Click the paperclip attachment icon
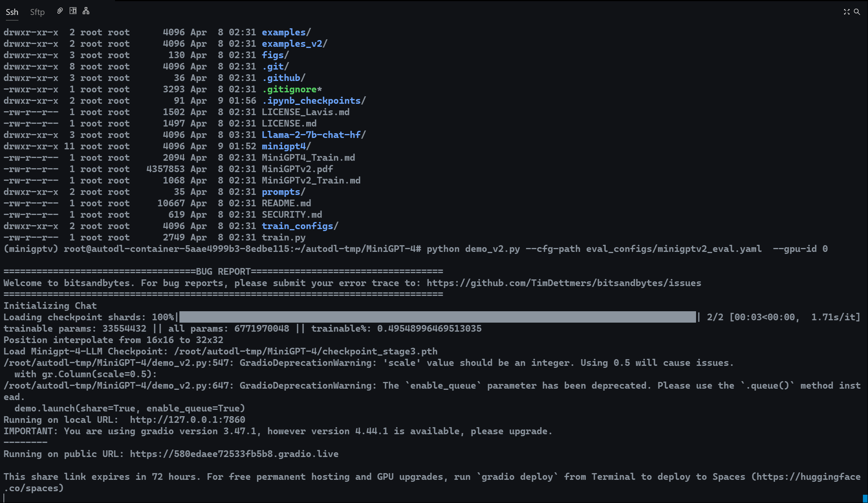This screenshot has height=503, width=868. tap(60, 11)
